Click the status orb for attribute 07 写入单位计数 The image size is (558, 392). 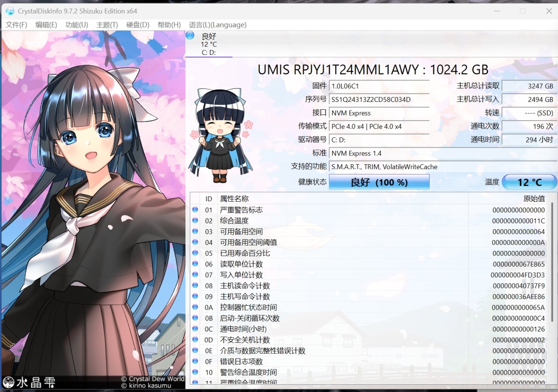195,275
